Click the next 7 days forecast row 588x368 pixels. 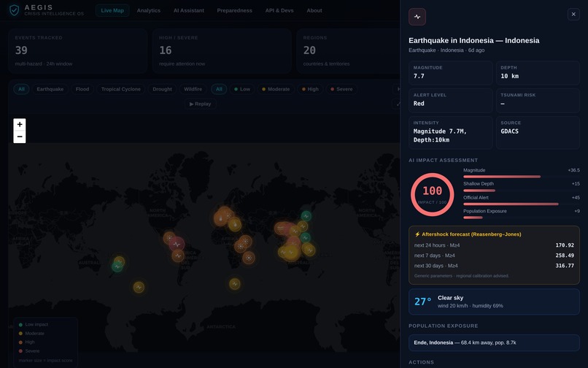(494, 256)
